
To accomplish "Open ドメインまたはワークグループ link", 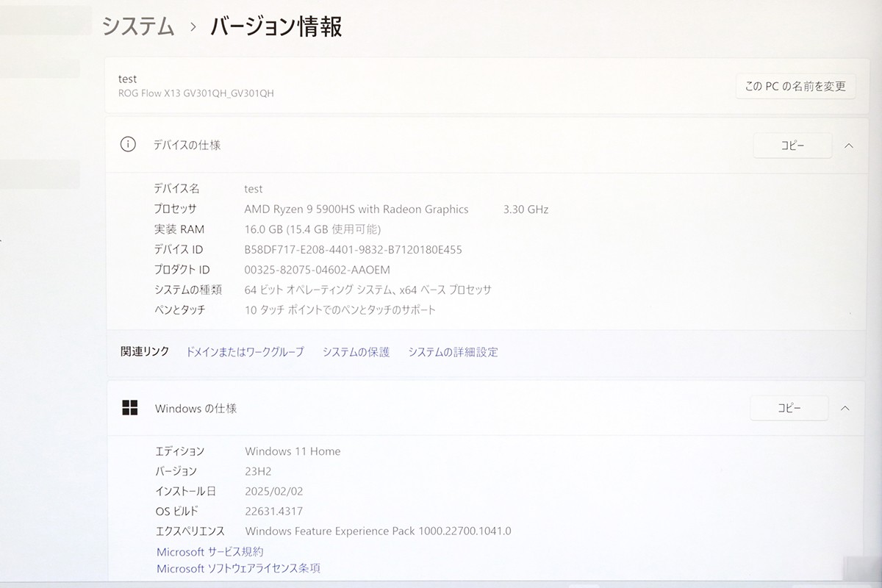I will 245,352.
